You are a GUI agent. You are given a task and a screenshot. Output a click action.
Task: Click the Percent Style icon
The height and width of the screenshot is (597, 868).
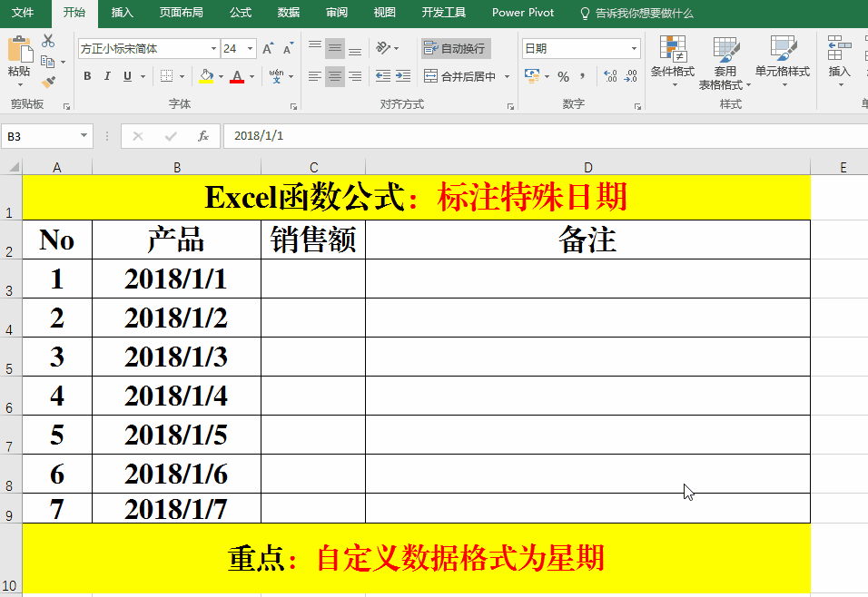pyautogui.click(x=563, y=77)
